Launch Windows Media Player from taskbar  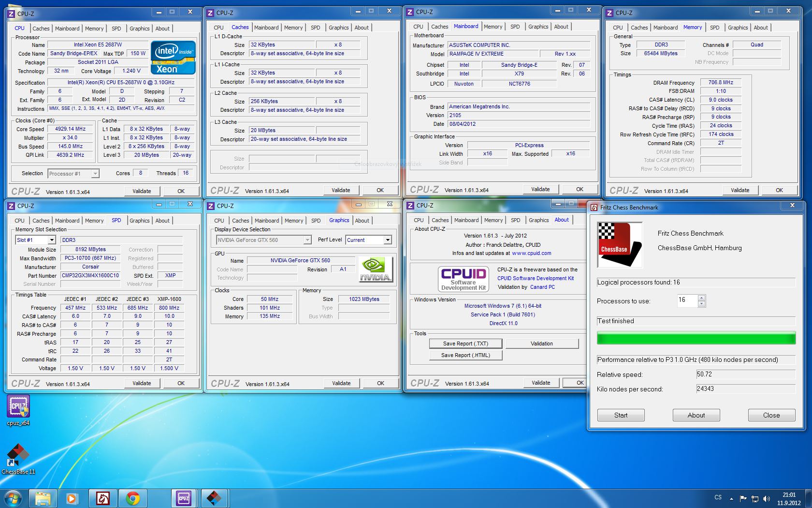point(72,498)
